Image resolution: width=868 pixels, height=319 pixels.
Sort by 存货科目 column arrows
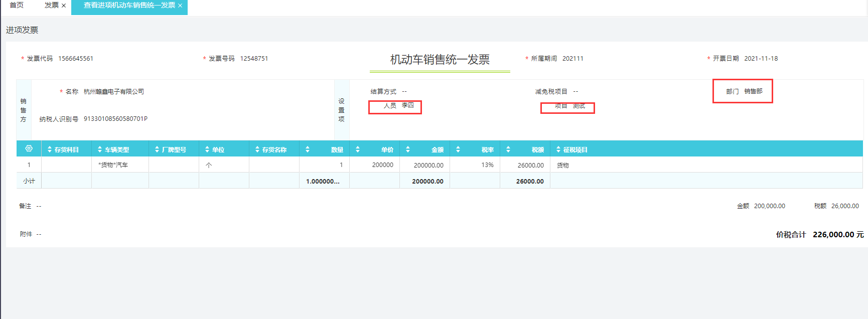[x=50, y=149]
